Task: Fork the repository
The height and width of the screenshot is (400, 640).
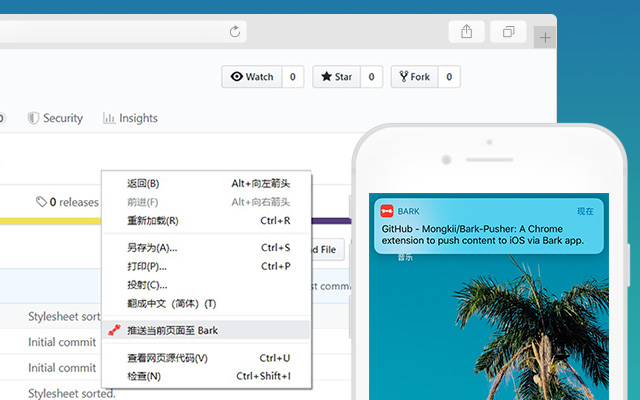Action: [414, 77]
